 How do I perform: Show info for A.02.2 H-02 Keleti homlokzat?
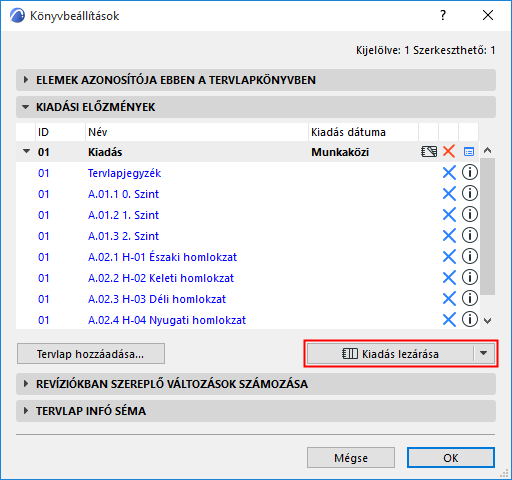(470, 278)
